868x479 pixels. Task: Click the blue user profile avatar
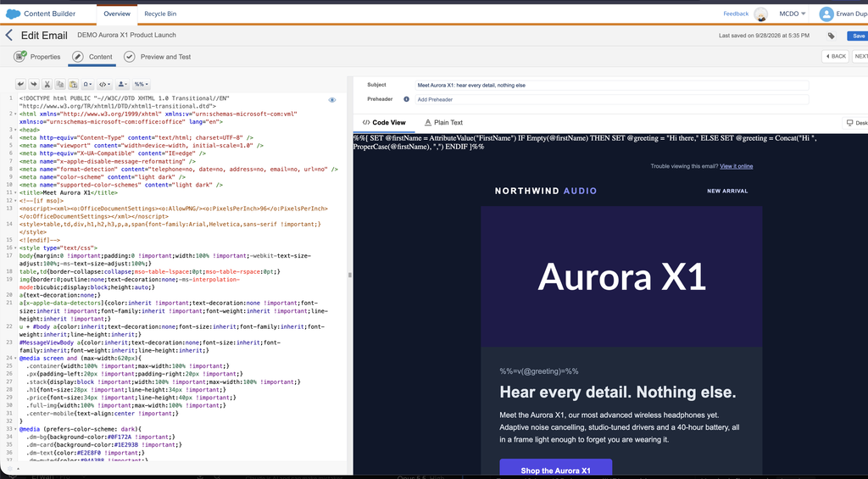[x=826, y=14]
